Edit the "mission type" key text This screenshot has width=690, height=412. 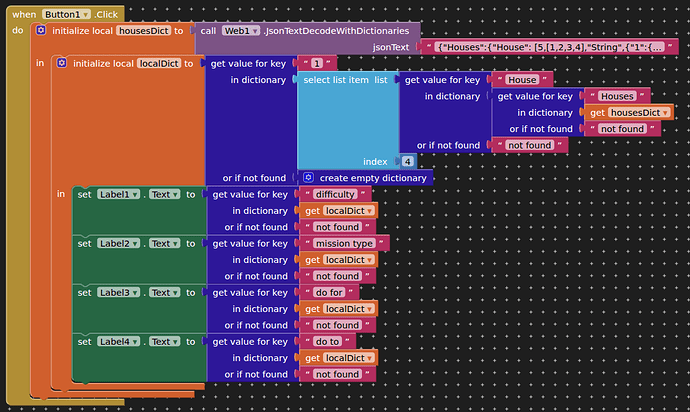pos(344,243)
